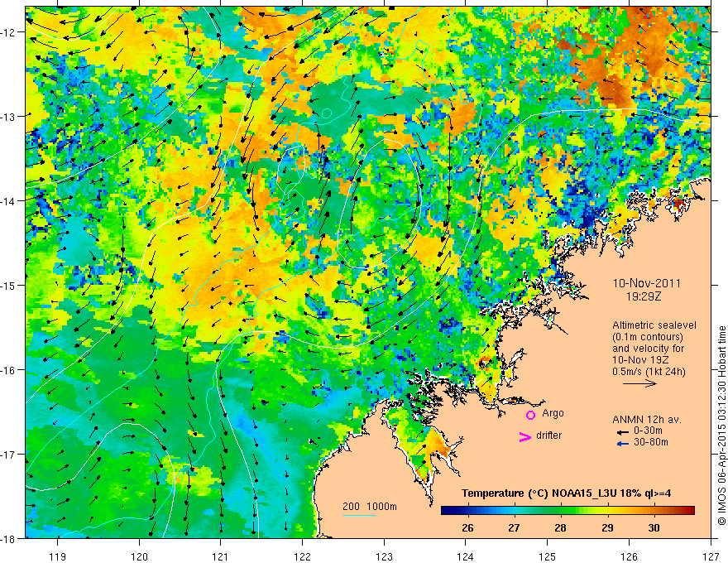Click the magenta Argo circle marker

tap(530, 415)
